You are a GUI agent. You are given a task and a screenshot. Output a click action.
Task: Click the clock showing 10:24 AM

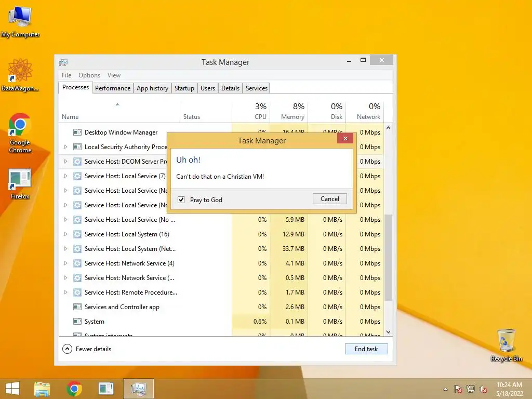click(x=509, y=385)
